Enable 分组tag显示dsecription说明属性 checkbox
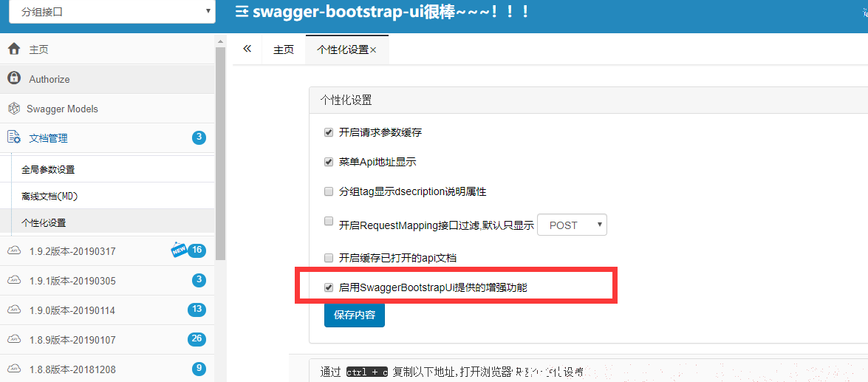Screen dimensions: 868x382 (x=328, y=191)
